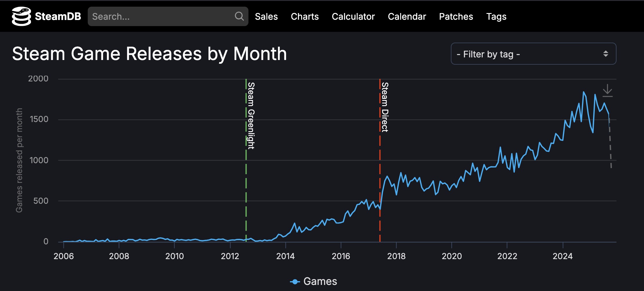The height and width of the screenshot is (291, 644).
Task: Click the SteamDB site name text
Action: point(58,17)
